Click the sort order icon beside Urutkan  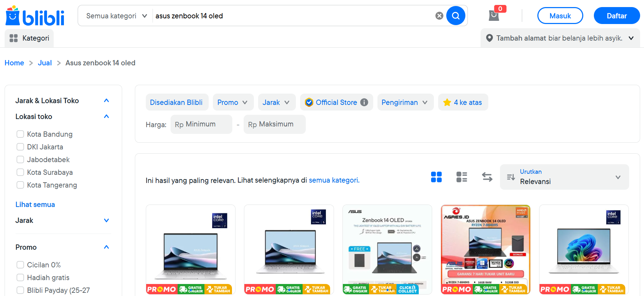[x=511, y=177]
